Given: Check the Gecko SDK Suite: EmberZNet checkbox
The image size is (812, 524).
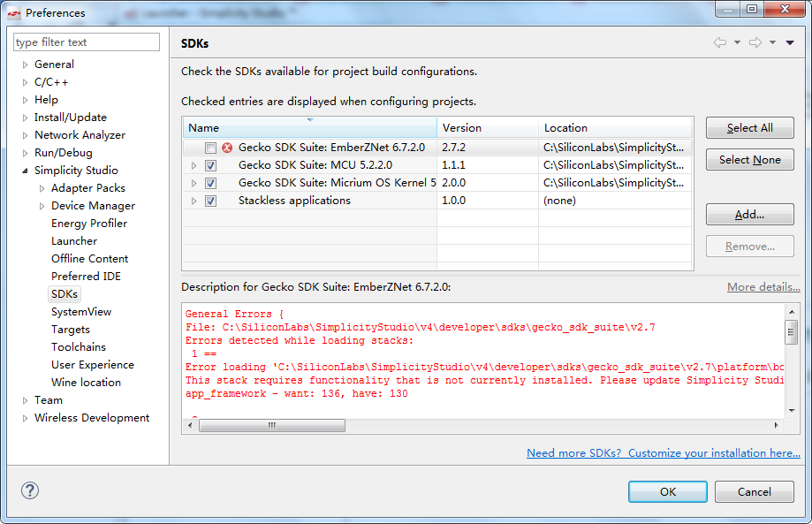Looking at the screenshot, I should [210, 148].
